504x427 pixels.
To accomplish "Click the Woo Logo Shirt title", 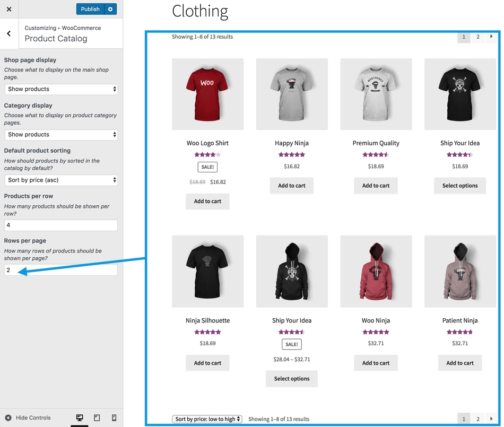I will pyautogui.click(x=207, y=143).
